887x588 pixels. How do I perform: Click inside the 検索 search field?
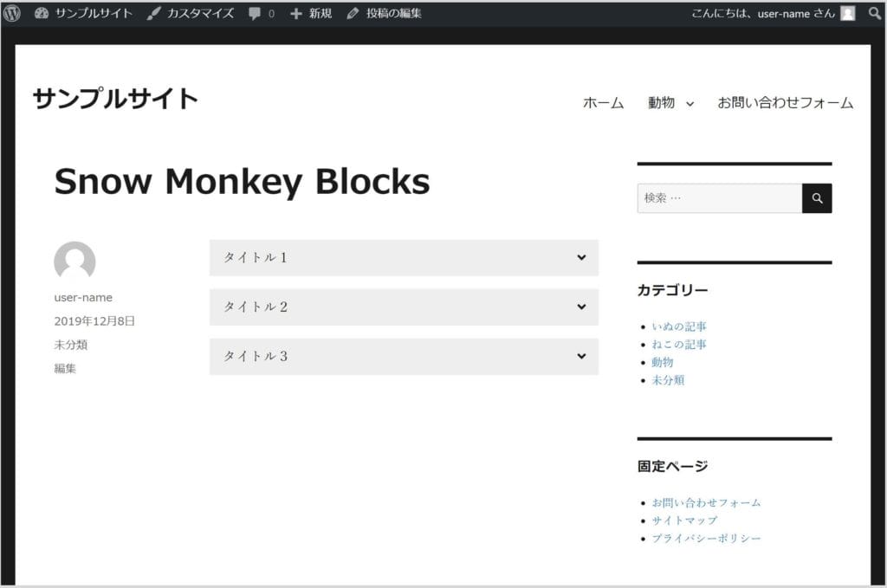tap(719, 198)
